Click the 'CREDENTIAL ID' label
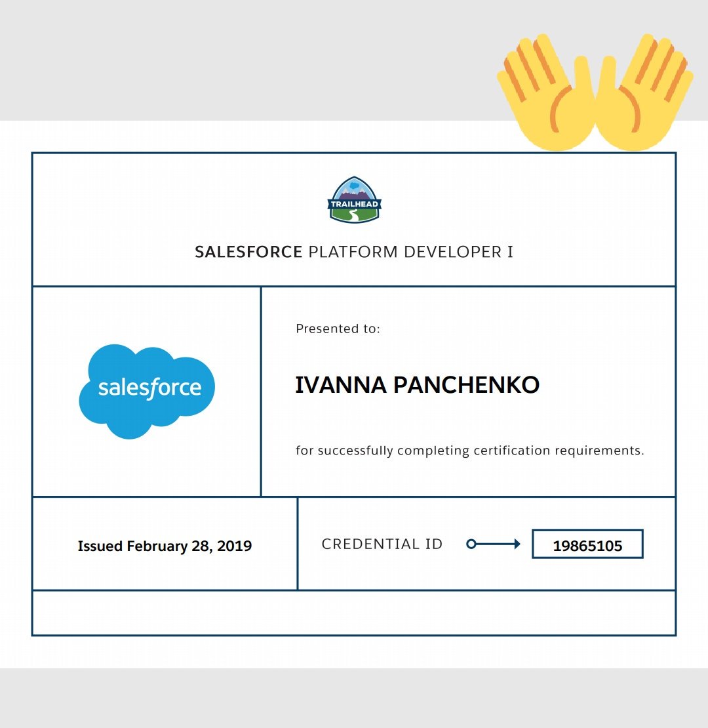This screenshot has width=708, height=728. pyautogui.click(x=382, y=544)
